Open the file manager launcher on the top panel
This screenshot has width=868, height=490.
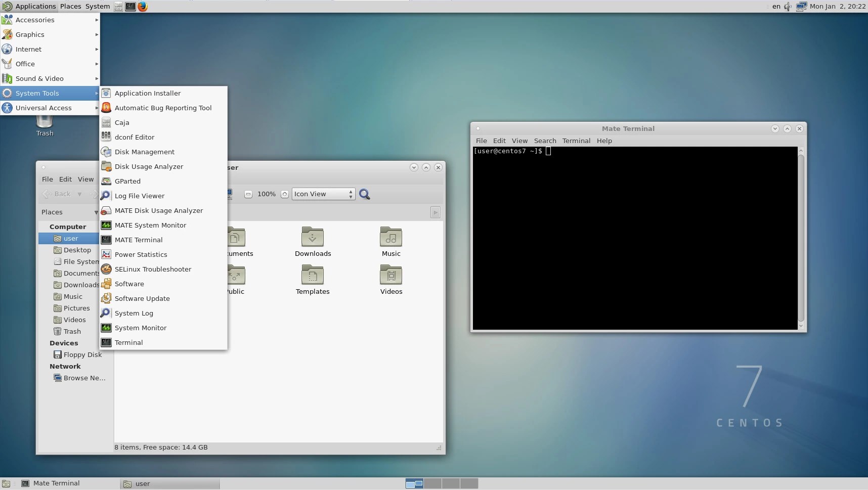point(118,7)
